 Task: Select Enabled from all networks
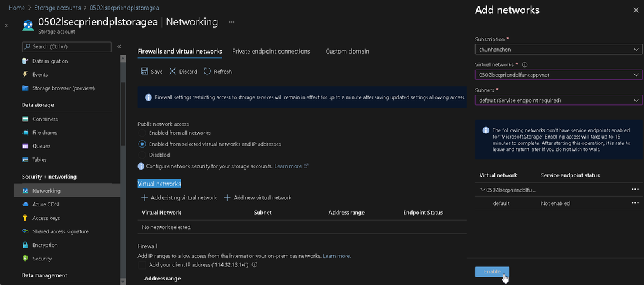click(142, 133)
